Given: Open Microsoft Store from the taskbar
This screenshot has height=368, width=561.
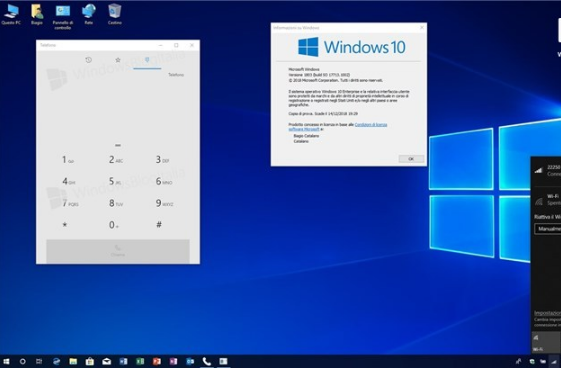Looking at the screenshot, I should (x=90, y=362).
